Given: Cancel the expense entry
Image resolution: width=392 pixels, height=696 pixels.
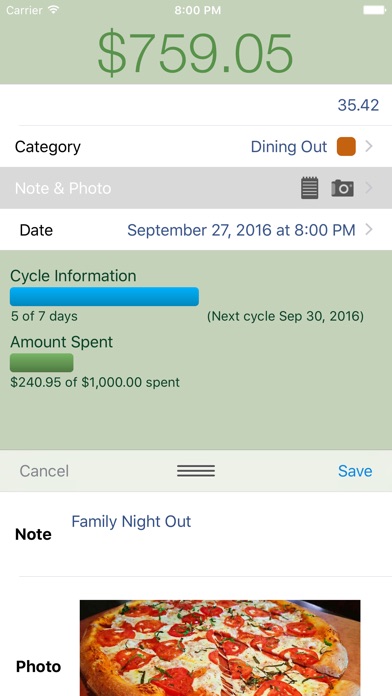Looking at the screenshot, I should 44,471.
